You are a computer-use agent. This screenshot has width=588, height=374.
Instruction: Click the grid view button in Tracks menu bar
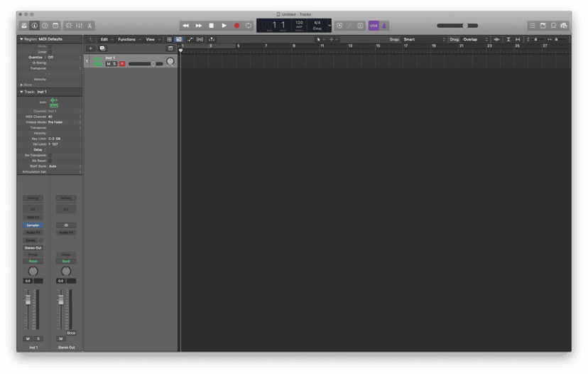coord(169,39)
